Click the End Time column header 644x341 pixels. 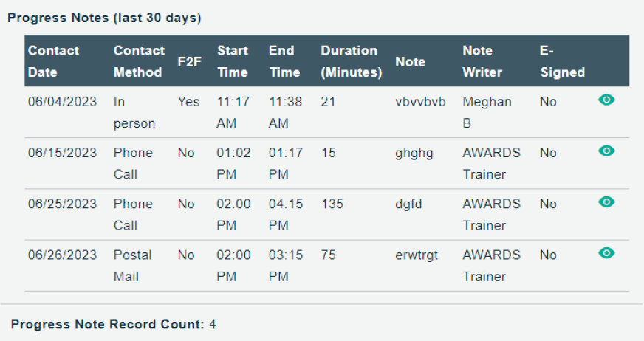click(x=284, y=61)
